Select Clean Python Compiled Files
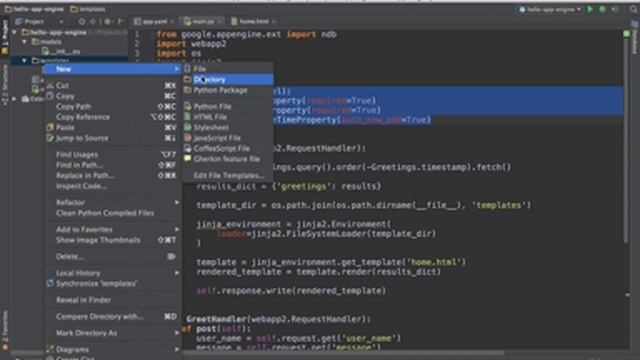The width and height of the screenshot is (640, 360). click(113, 213)
